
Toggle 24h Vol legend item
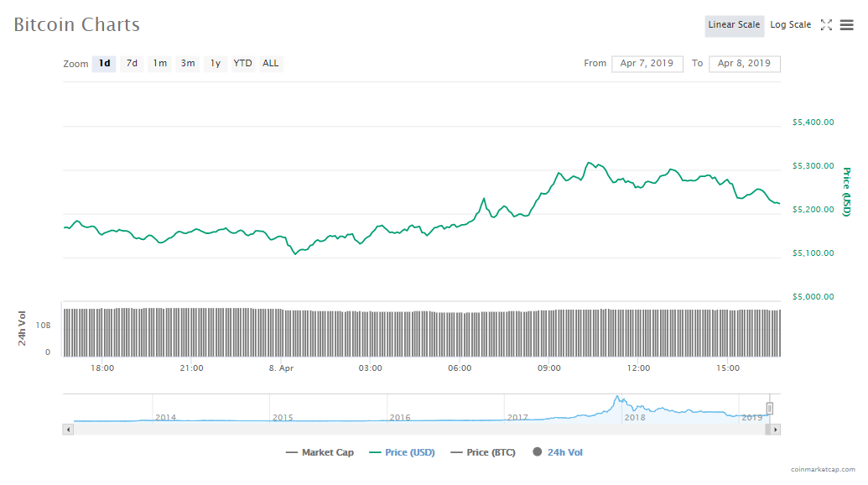point(558,452)
